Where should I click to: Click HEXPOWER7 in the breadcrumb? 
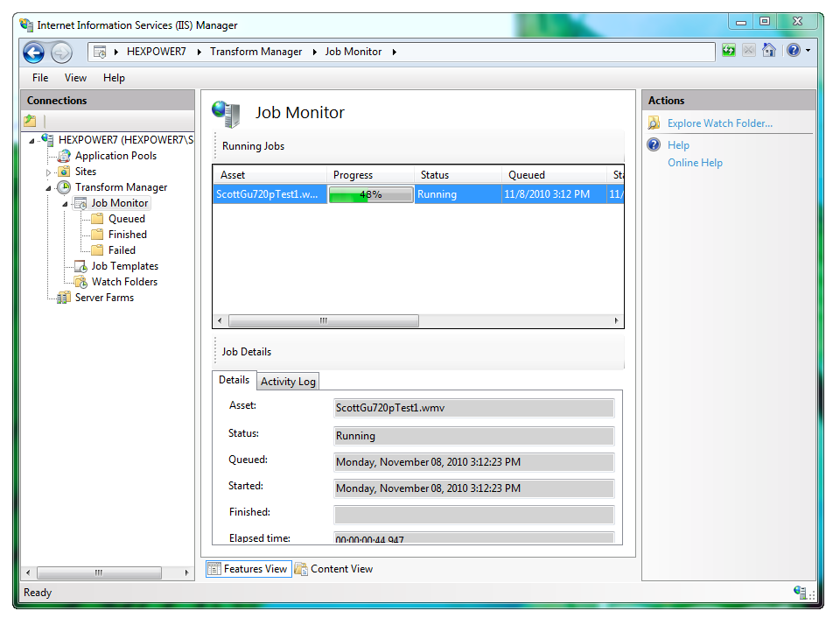coord(157,52)
